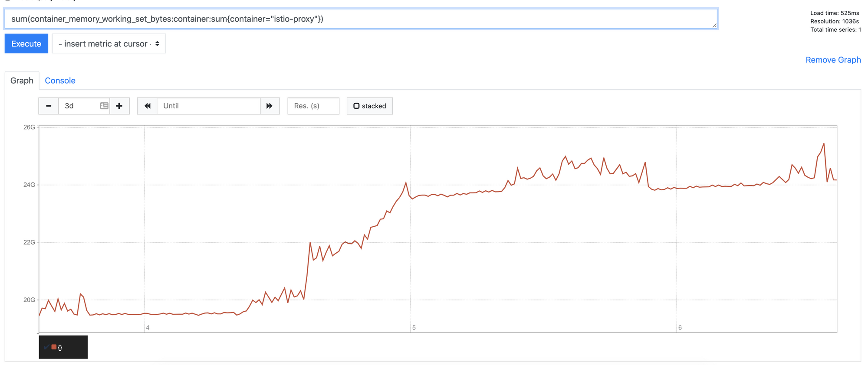Screen dimensions: 868x365
Task: Focus the PromQL expression text box
Action: point(361,19)
